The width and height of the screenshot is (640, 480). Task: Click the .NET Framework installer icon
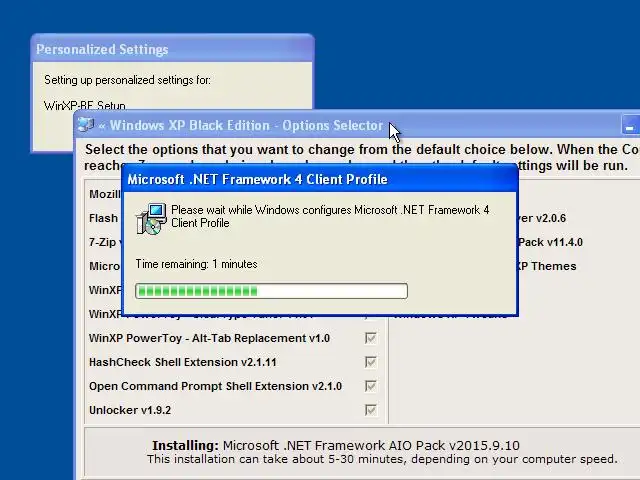(151, 219)
